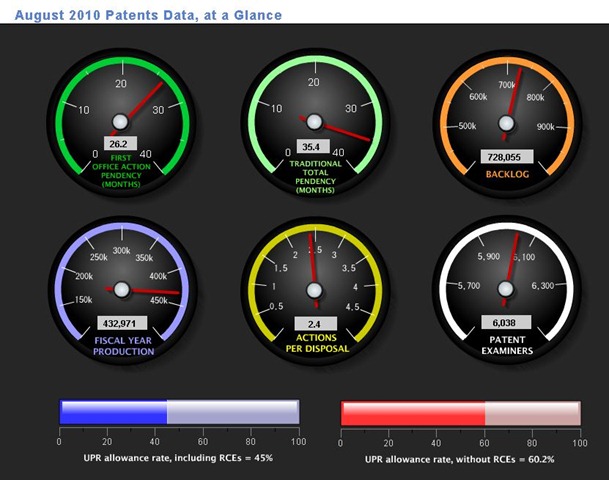
Task: Click the 6,300 tick on examiners gauge
Action: coord(543,286)
